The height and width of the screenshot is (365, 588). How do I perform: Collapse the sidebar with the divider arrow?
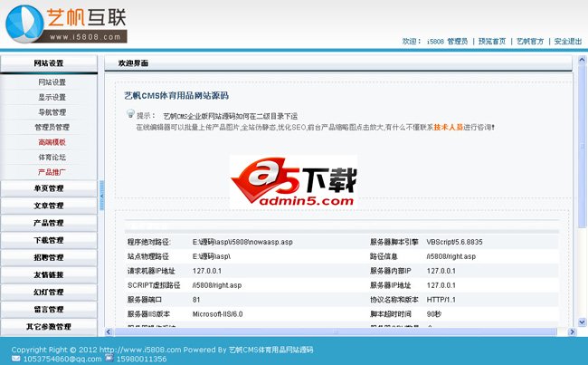click(101, 196)
